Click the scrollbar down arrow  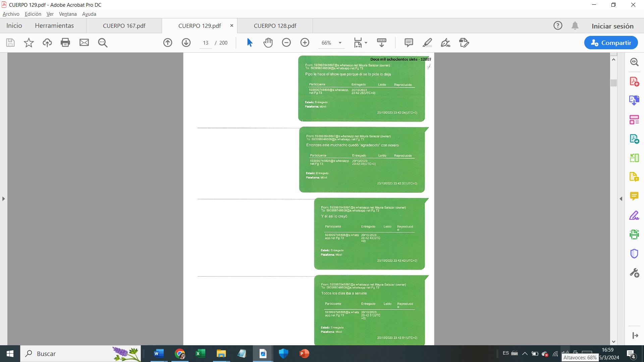pyautogui.click(x=613, y=342)
